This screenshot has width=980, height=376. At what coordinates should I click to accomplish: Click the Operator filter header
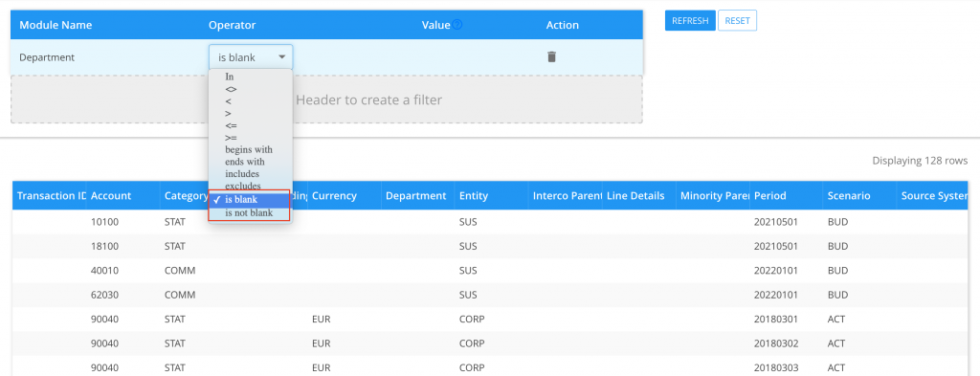point(232,25)
